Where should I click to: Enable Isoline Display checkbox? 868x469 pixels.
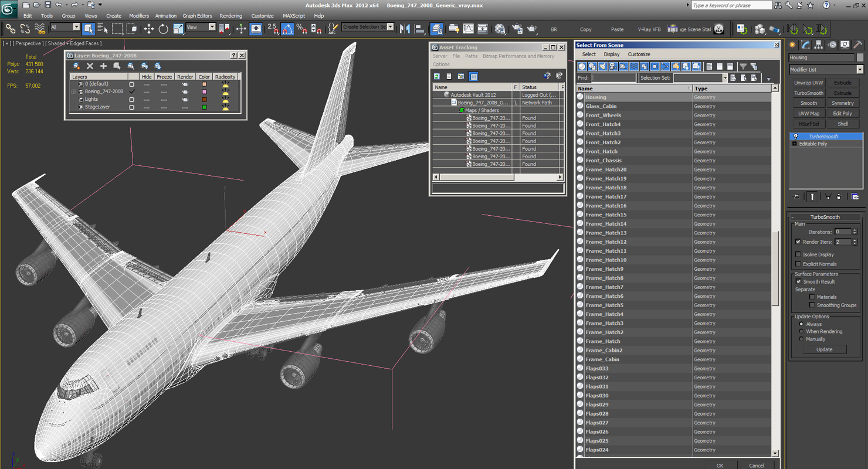(798, 254)
